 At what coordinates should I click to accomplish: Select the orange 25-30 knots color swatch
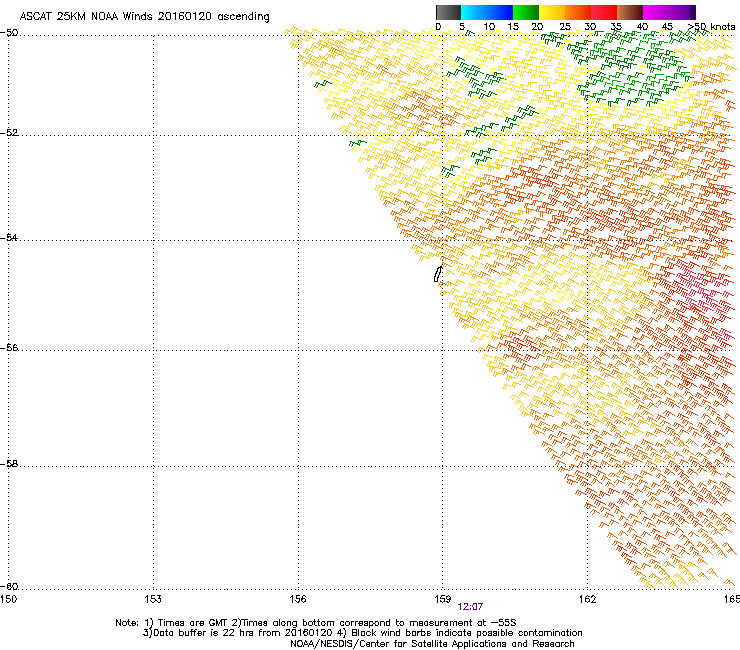point(578,12)
